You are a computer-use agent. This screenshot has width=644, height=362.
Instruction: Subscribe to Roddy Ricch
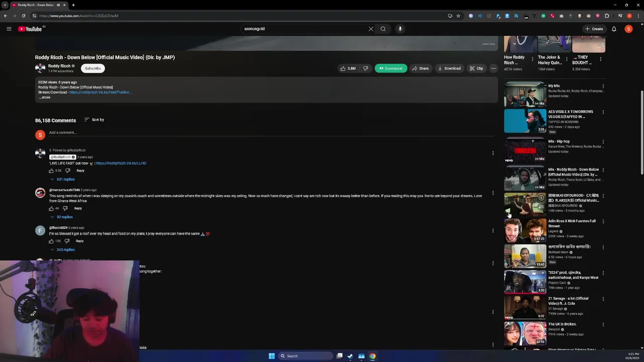(93, 68)
